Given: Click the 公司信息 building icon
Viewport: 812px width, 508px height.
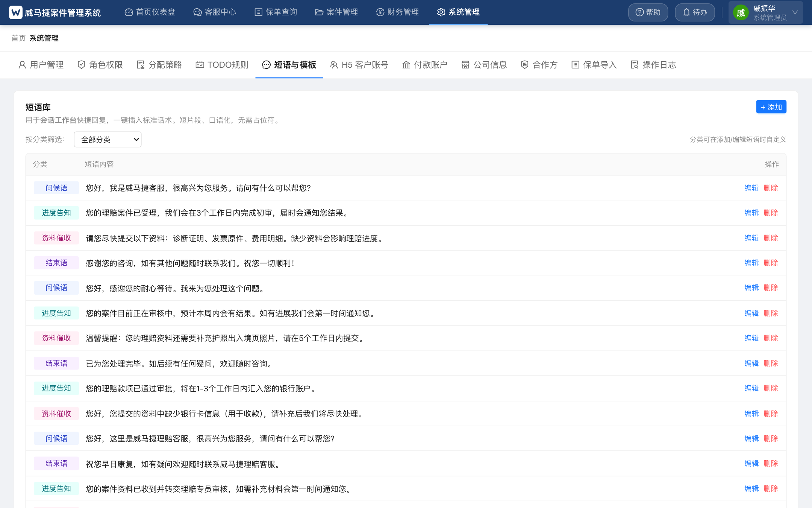Looking at the screenshot, I should (x=465, y=65).
